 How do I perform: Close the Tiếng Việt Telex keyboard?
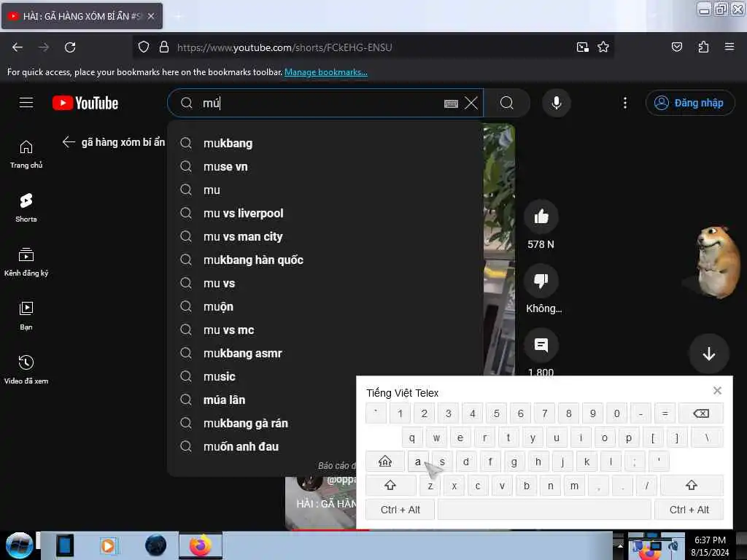pyautogui.click(x=717, y=391)
